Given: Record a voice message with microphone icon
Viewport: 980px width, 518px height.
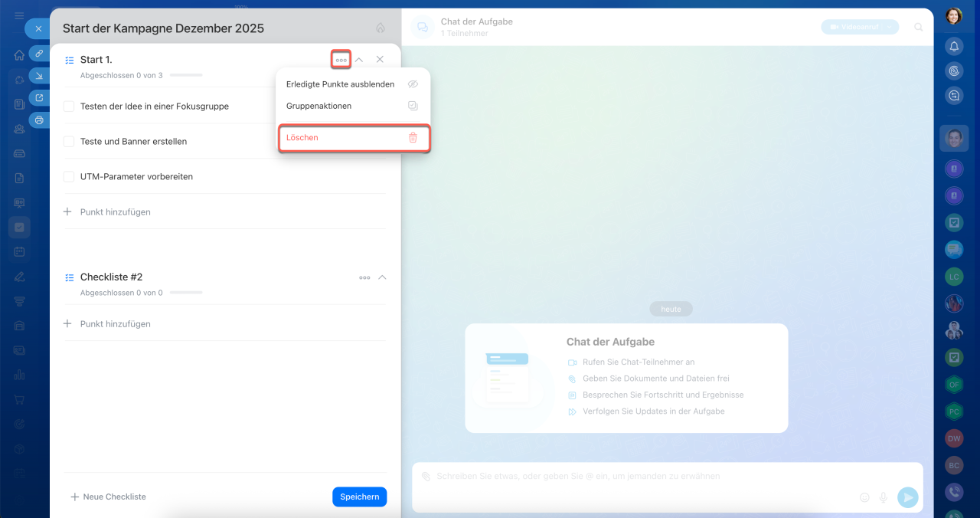Looking at the screenshot, I should click(x=884, y=497).
